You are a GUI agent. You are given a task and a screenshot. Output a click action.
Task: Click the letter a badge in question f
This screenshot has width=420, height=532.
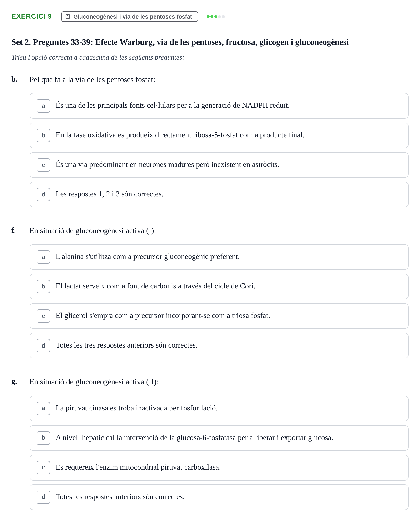pos(43,257)
